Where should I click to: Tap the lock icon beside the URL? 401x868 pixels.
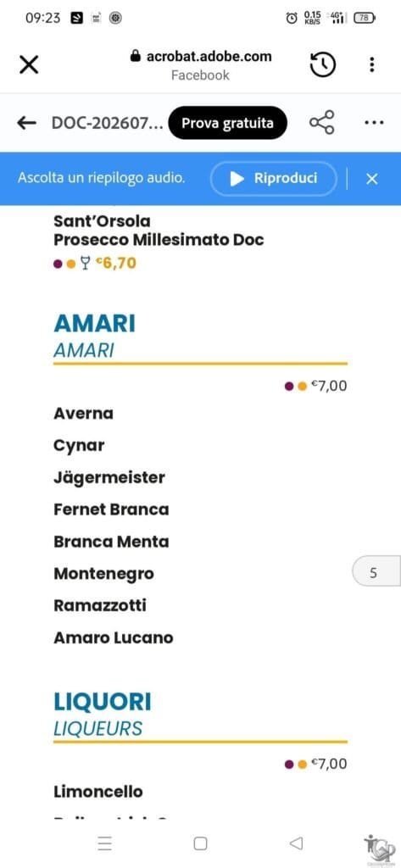(135, 56)
